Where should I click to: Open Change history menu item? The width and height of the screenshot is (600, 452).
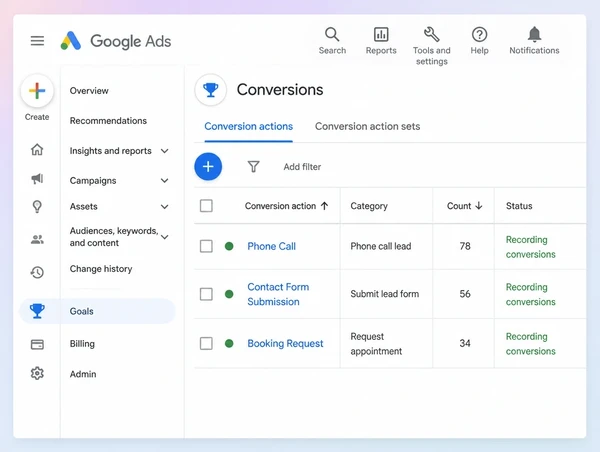point(101,269)
